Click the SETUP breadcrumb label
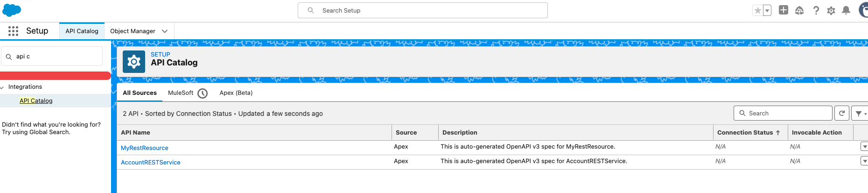Image resolution: width=868 pixels, height=193 pixels. [161, 54]
